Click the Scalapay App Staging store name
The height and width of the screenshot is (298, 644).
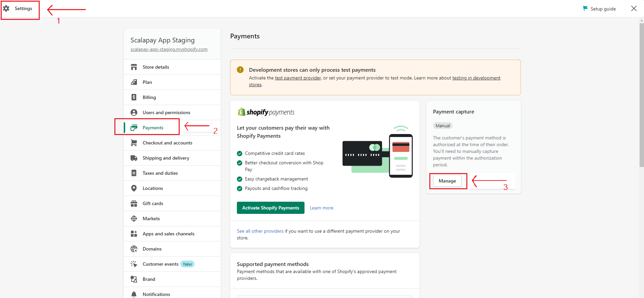163,40
